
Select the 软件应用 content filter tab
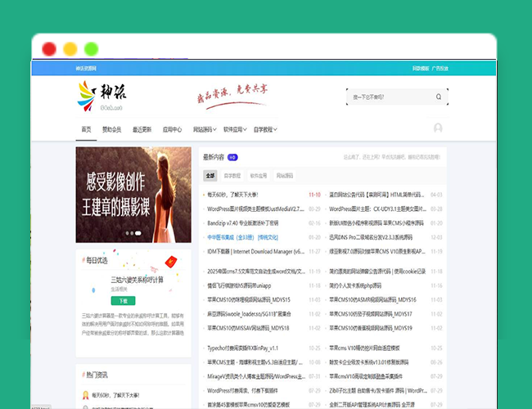click(x=259, y=176)
